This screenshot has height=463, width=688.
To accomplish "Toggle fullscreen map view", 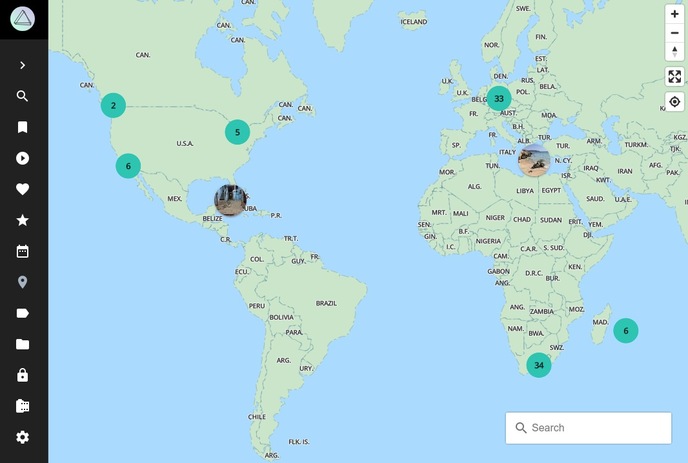I will pyautogui.click(x=675, y=77).
